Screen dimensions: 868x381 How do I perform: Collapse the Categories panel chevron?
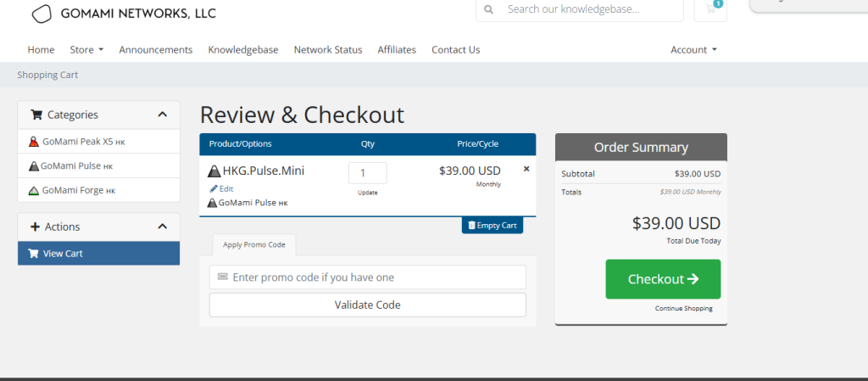[x=162, y=115]
